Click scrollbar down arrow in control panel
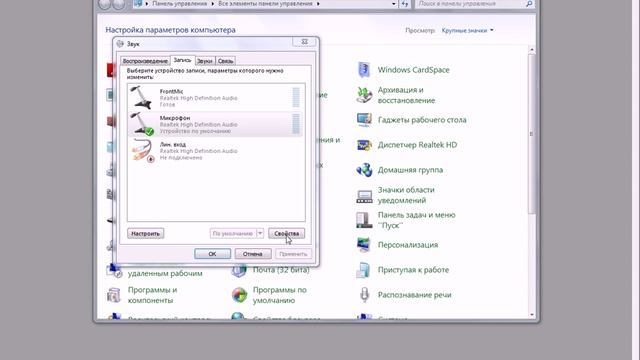Screen dimensions: 640x360 pos(531,315)
